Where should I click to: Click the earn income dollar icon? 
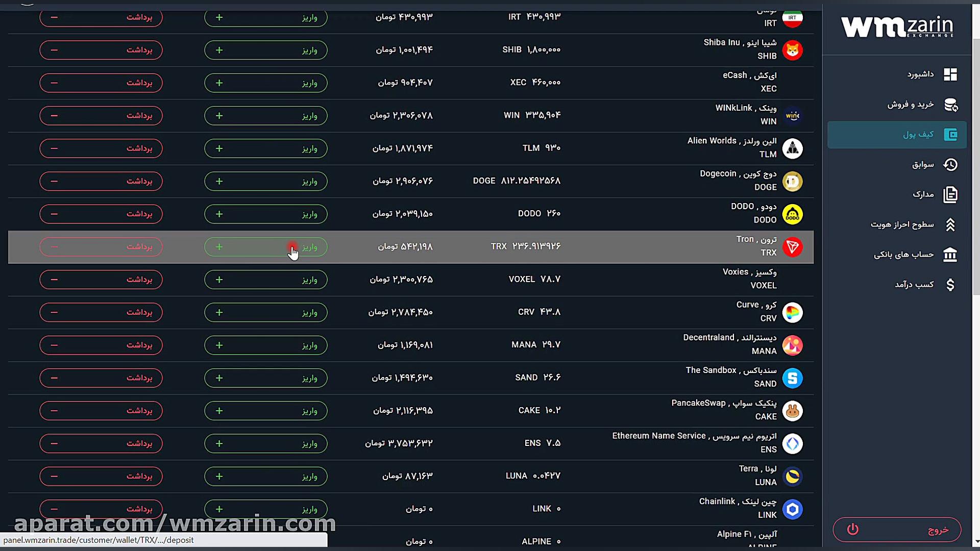tap(950, 285)
